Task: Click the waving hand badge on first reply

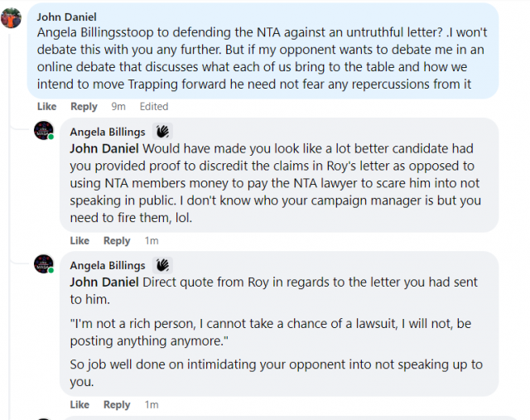Action: tap(162, 132)
